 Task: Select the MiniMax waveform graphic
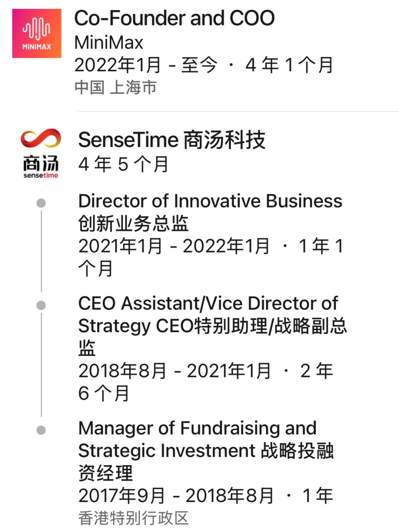point(37,27)
